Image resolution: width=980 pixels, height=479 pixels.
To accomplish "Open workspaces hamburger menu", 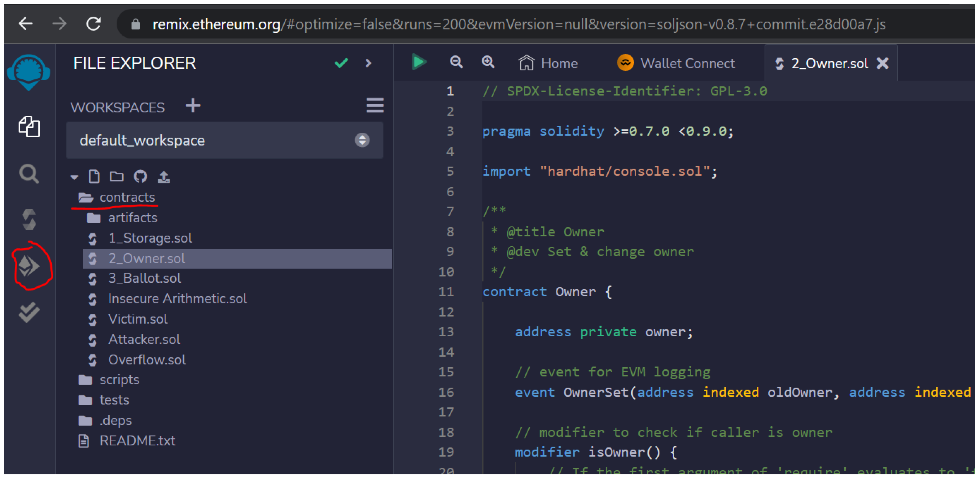I will pos(375,106).
